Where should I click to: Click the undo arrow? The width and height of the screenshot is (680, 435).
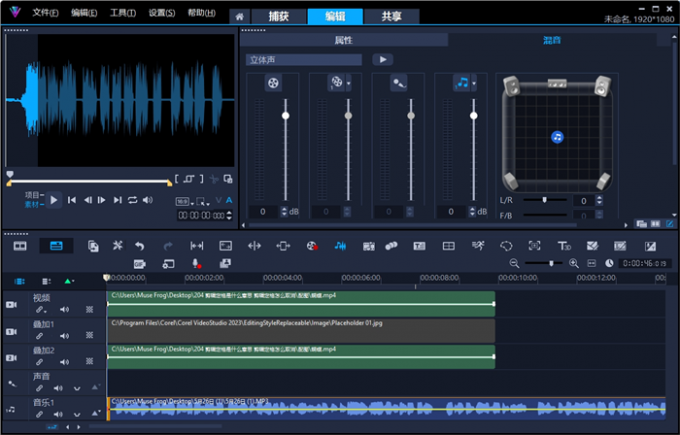tap(139, 246)
